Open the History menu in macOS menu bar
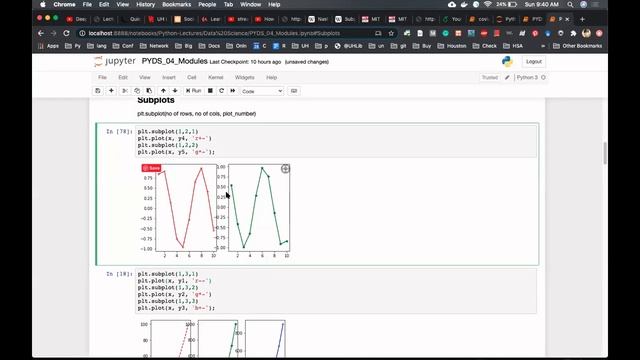 pyautogui.click(x=145, y=4)
